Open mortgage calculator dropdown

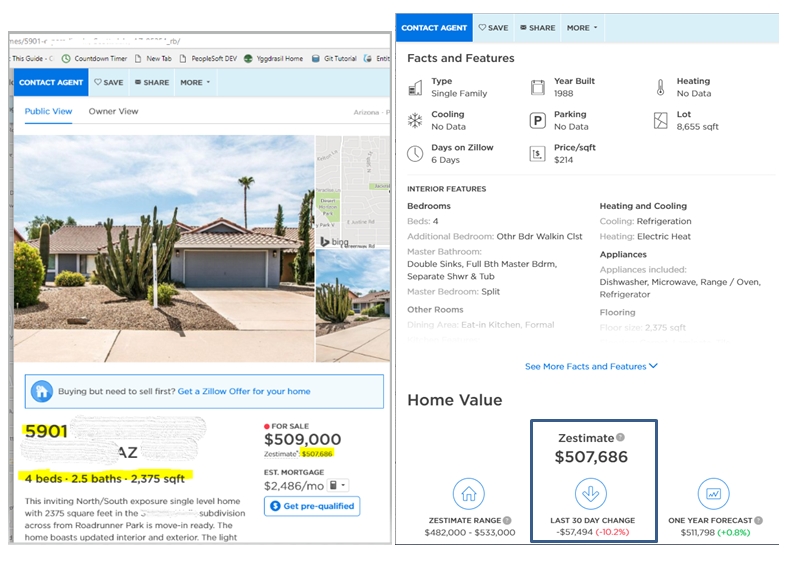(338, 485)
